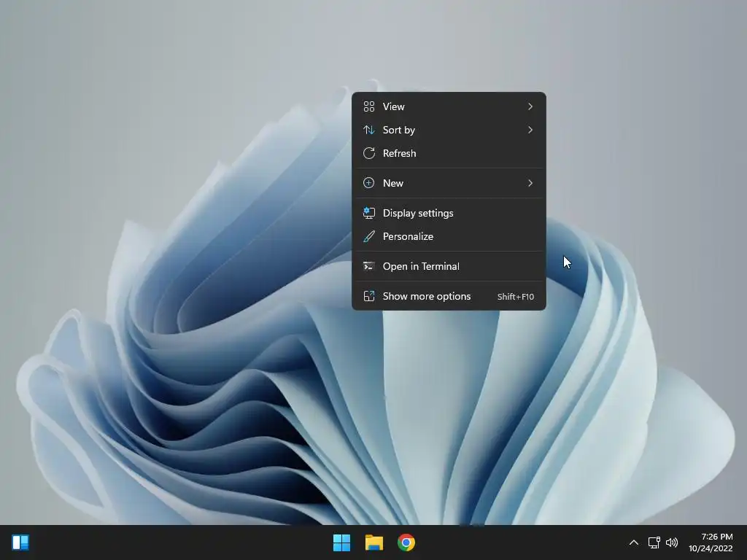Select Personalize in the context menu
Image resolution: width=747 pixels, height=560 pixels.
pos(449,236)
